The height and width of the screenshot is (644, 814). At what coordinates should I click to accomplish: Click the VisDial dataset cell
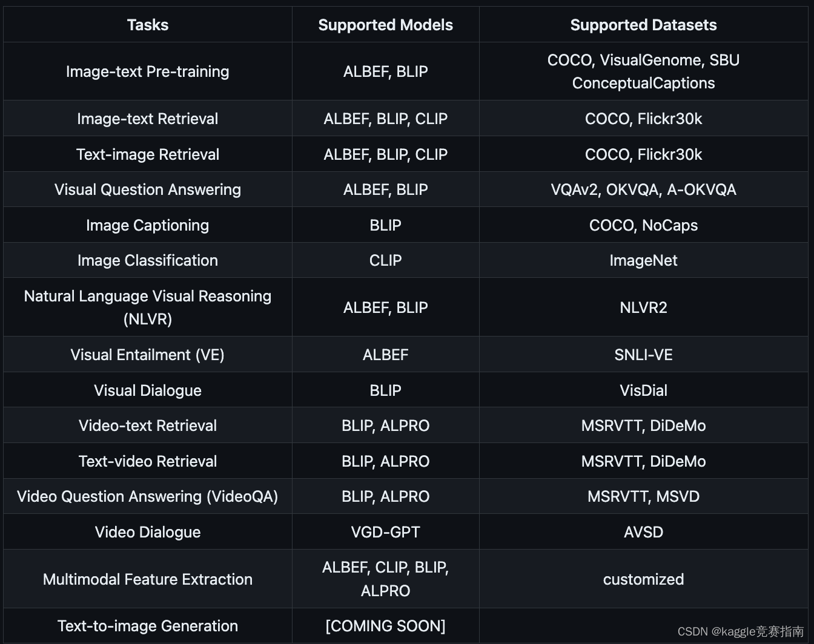click(643, 390)
